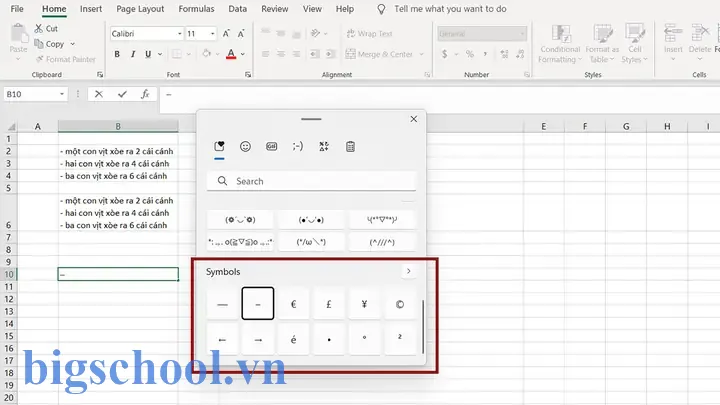Insert the copyright symbol
This screenshot has height=405, width=720.
point(399,304)
